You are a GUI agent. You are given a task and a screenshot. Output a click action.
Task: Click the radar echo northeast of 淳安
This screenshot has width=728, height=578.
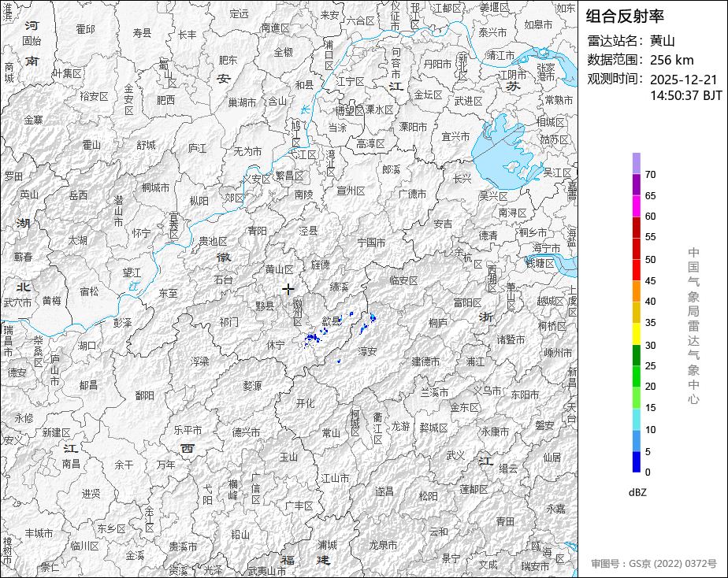[x=373, y=318]
